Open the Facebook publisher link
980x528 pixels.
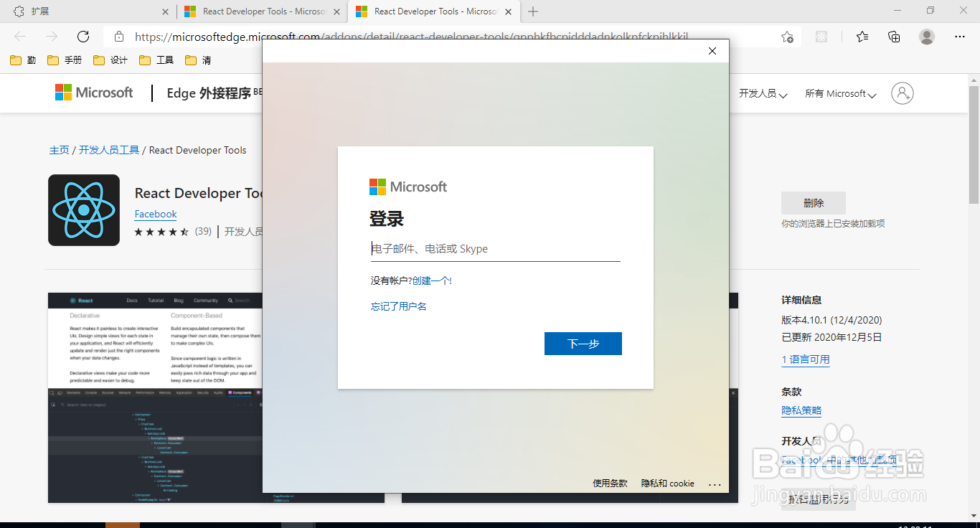156,214
